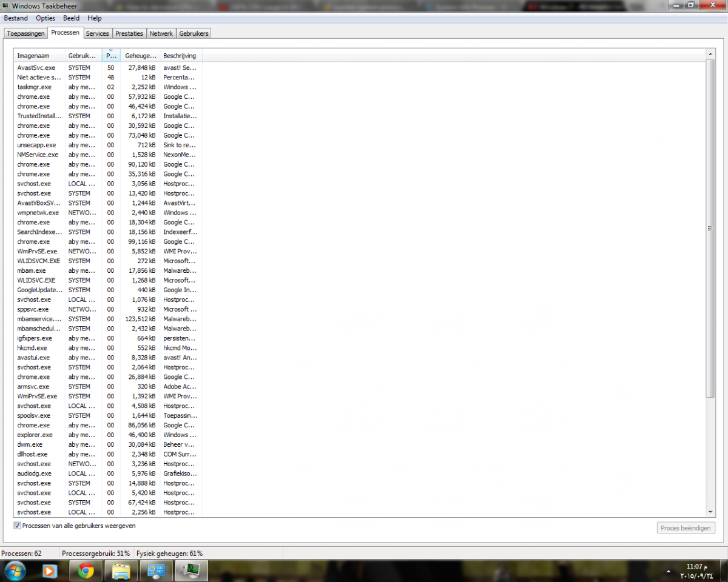
Task: Switch to the Services tab
Action: (98, 33)
